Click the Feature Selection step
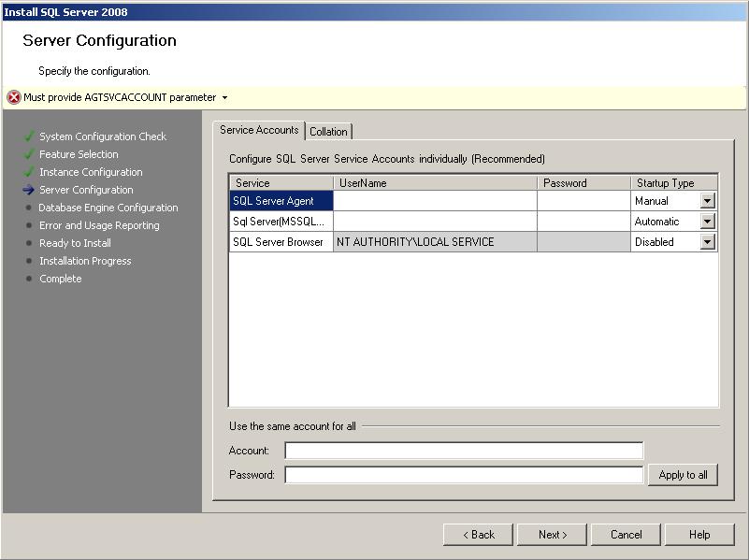749x560 pixels. click(79, 154)
